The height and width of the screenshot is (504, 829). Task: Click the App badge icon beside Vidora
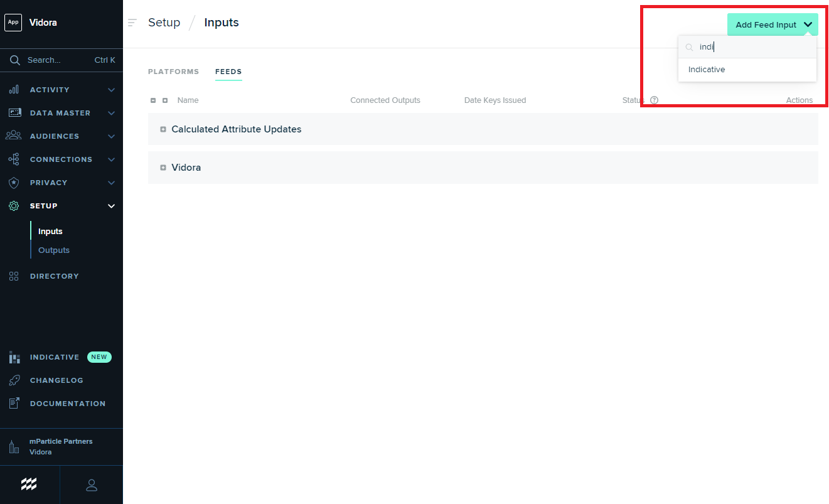(x=13, y=23)
